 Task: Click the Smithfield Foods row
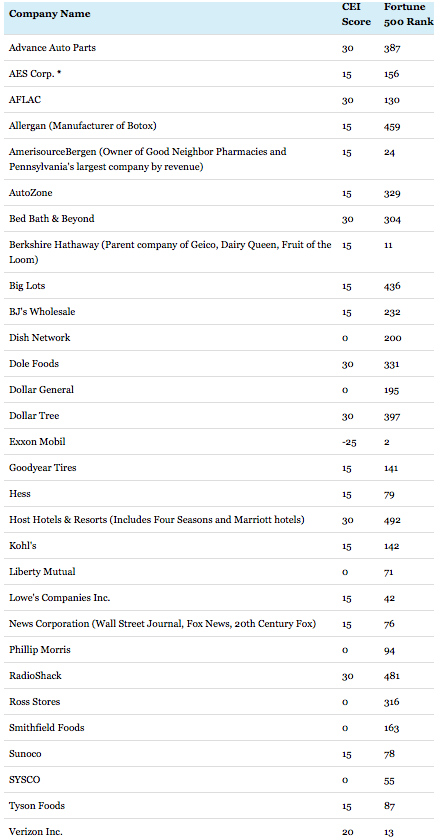pyautogui.click(x=217, y=728)
